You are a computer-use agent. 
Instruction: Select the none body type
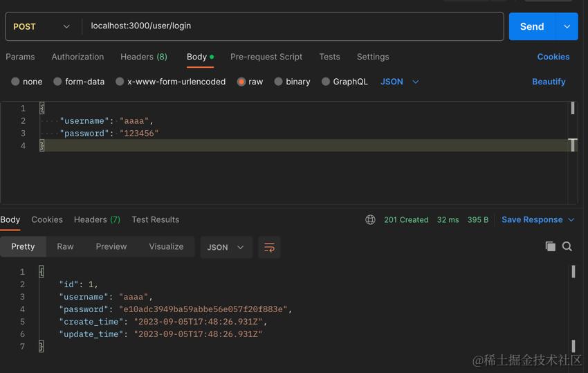pos(26,82)
